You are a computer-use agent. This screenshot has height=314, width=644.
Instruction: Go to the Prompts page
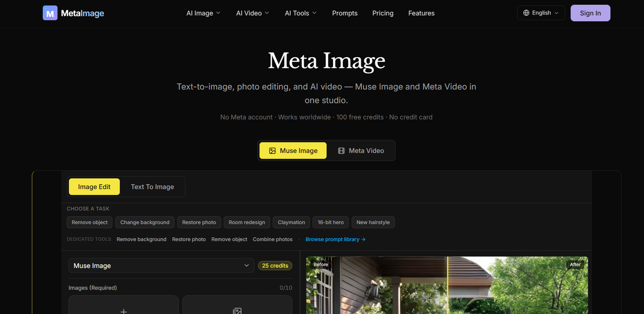tap(345, 13)
